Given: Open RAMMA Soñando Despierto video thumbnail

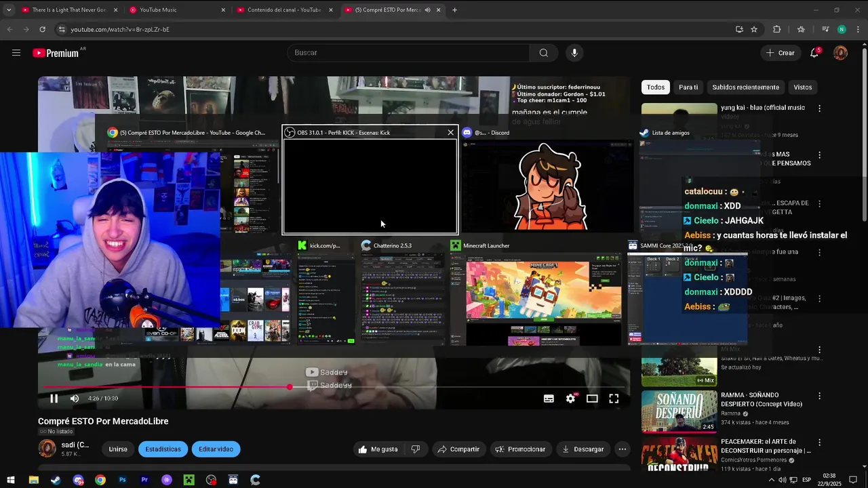Looking at the screenshot, I should tap(679, 411).
